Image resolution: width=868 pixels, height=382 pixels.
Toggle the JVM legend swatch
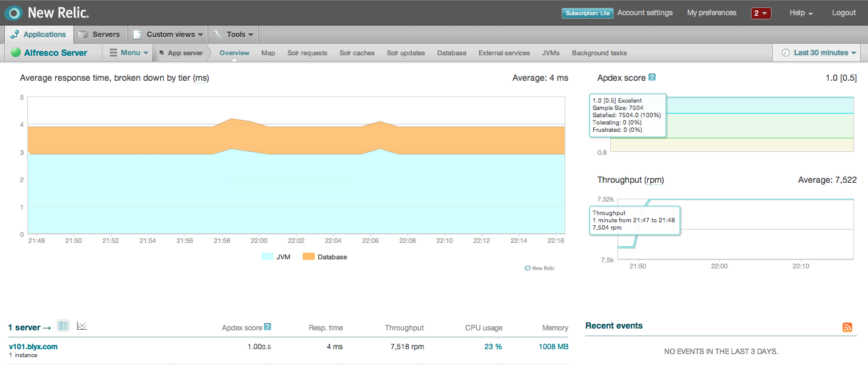(x=267, y=257)
